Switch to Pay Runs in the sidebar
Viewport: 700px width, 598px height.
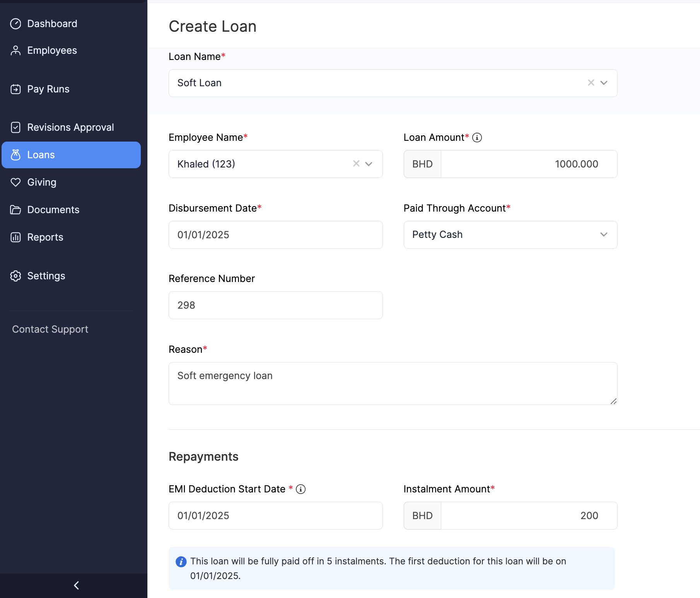[48, 89]
